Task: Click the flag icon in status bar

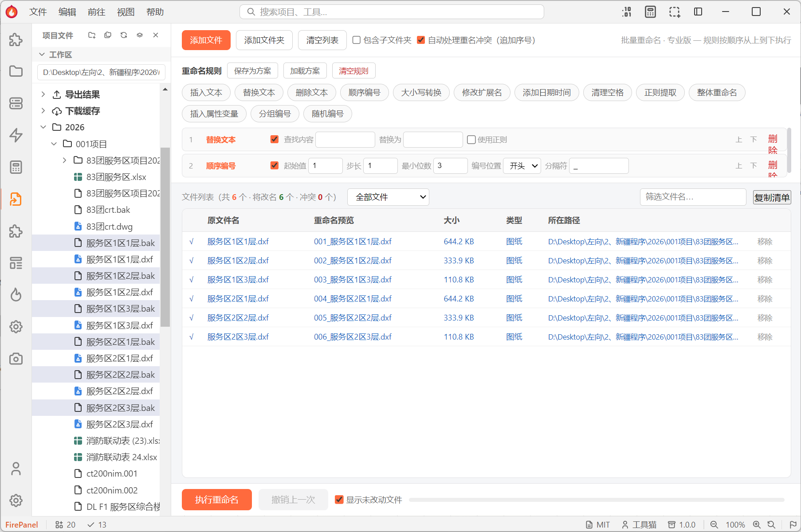Action: click(x=793, y=524)
